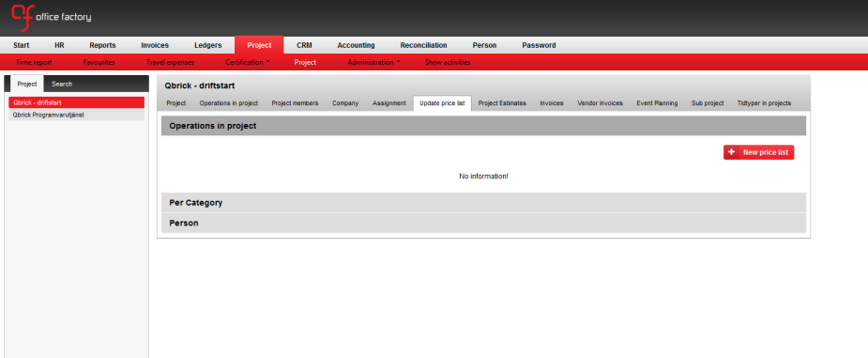Image resolution: width=868 pixels, height=358 pixels.
Task: Show activities in the red submenu
Action: coord(448,62)
